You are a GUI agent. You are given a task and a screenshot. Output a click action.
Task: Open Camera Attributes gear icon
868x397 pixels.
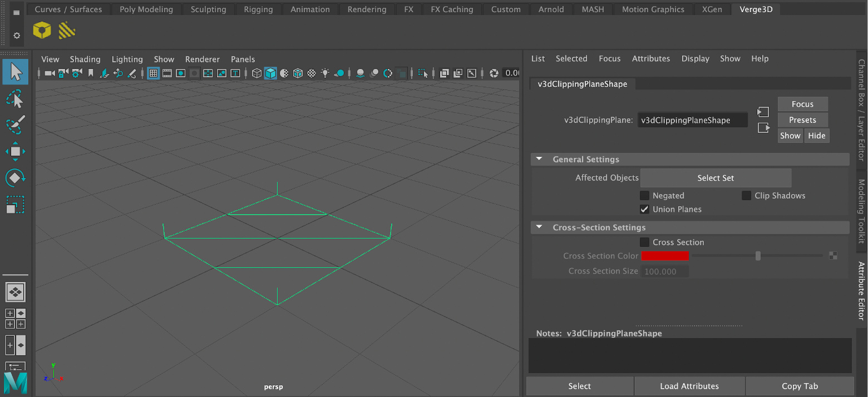(x=77, y=73)
